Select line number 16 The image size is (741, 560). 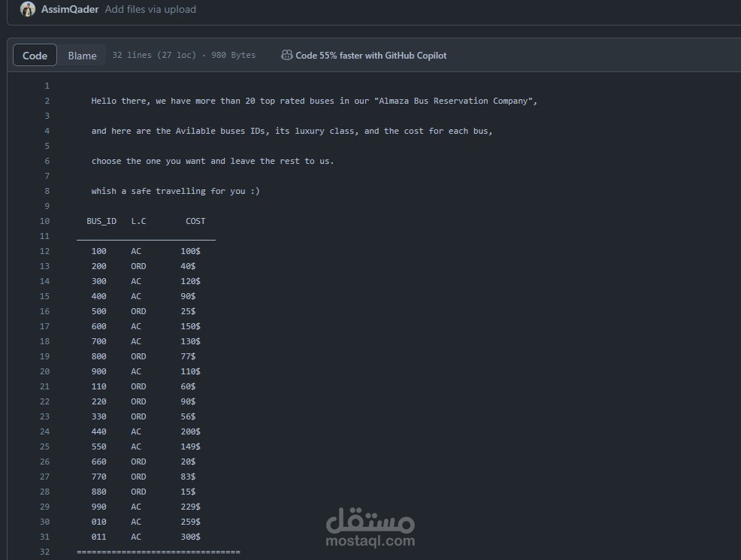[44, 311]
